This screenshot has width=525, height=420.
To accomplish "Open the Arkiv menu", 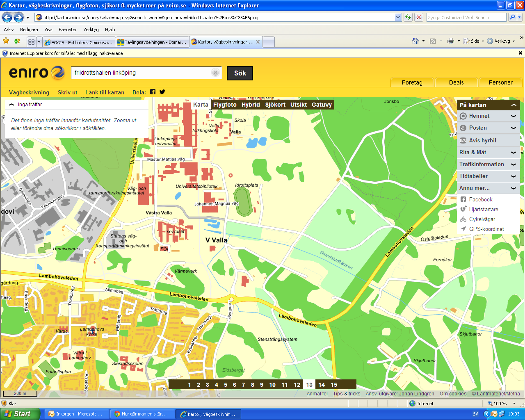I will click(9, 30).
